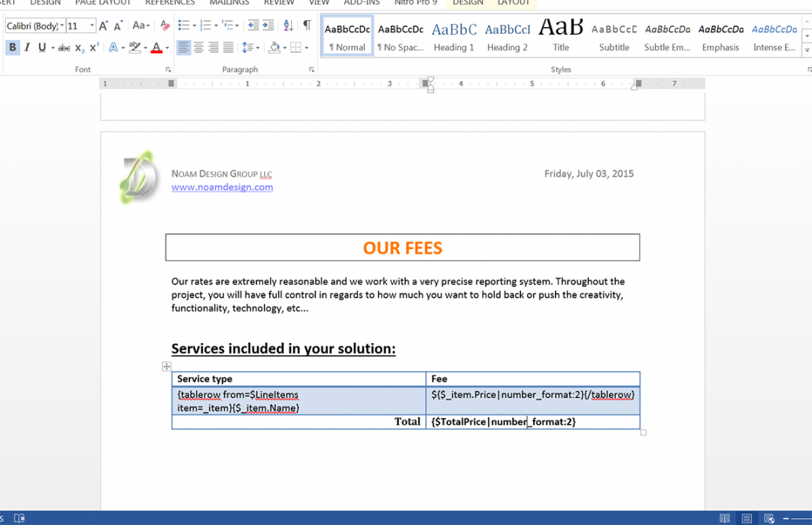
Task: Click the zoom out slider button
Action: pyautogui.click(x=786, y=518)
